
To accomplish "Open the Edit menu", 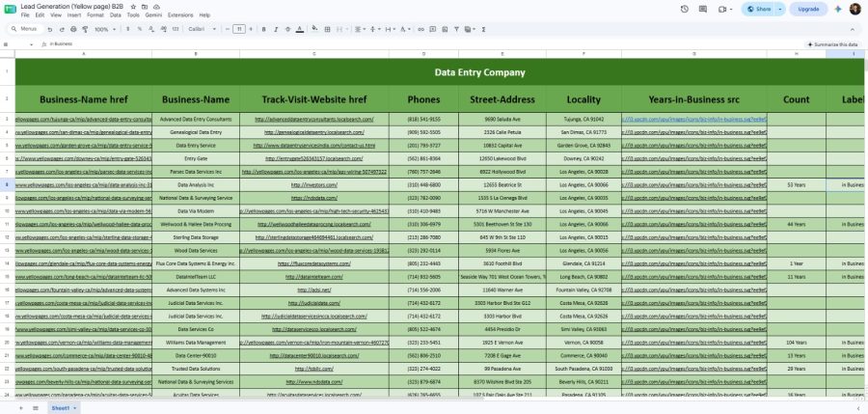I will (40, 15).
